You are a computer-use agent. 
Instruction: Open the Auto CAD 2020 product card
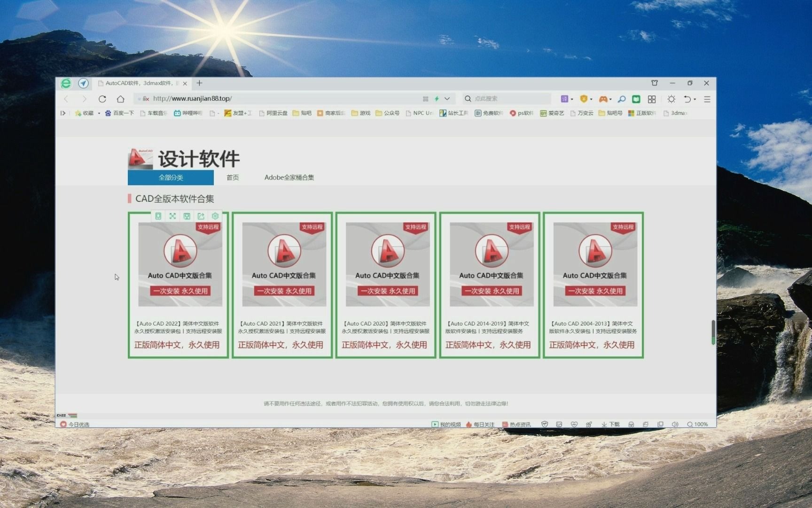[x=386, y=285]
